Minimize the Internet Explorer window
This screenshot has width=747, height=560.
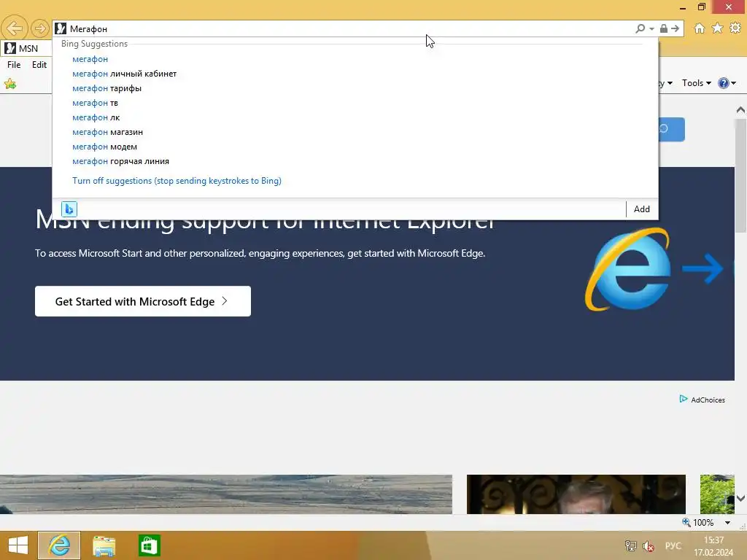click(683, 7)
